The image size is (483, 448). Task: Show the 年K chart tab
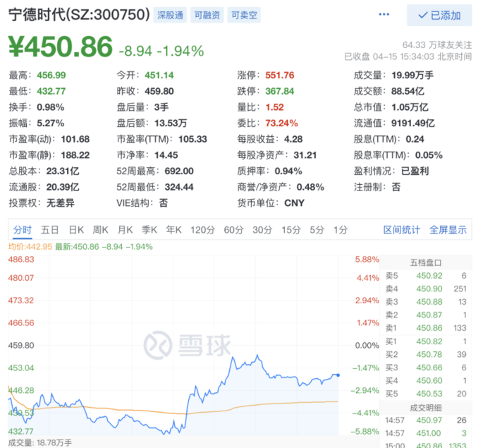click(x=173, y=230)
